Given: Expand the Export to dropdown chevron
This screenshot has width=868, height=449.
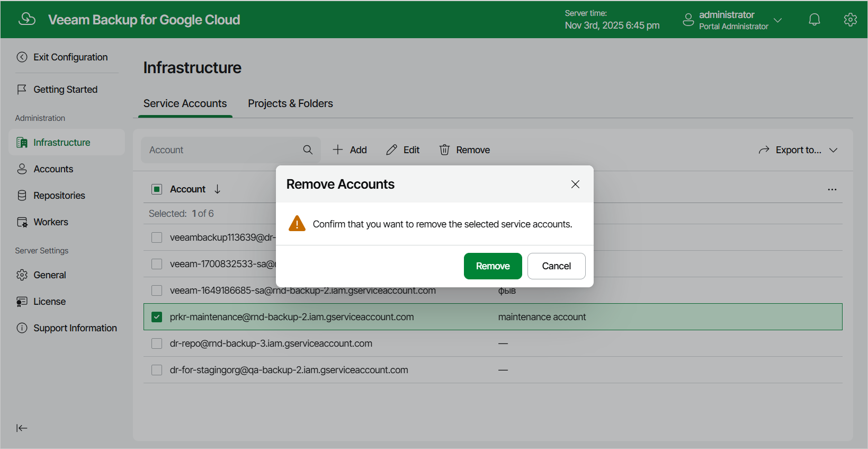Looking at the screenshot, I should coord(834,150).
